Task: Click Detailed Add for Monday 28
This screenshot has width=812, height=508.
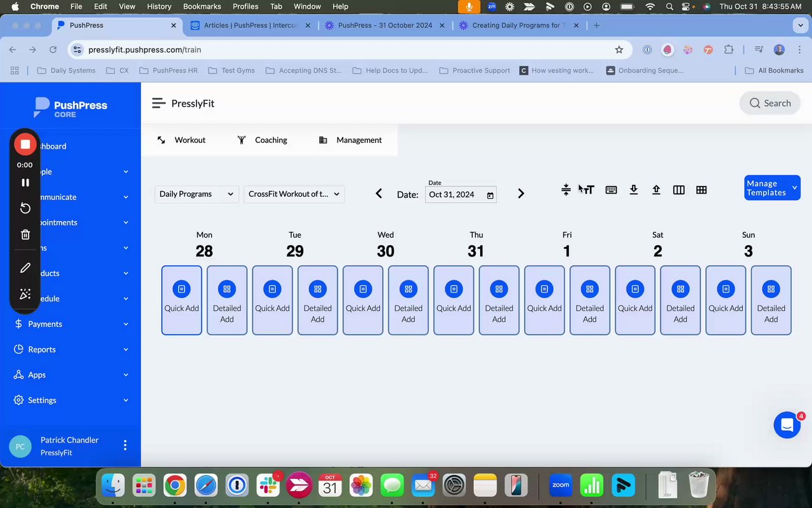Action: [x=227, y=300]
